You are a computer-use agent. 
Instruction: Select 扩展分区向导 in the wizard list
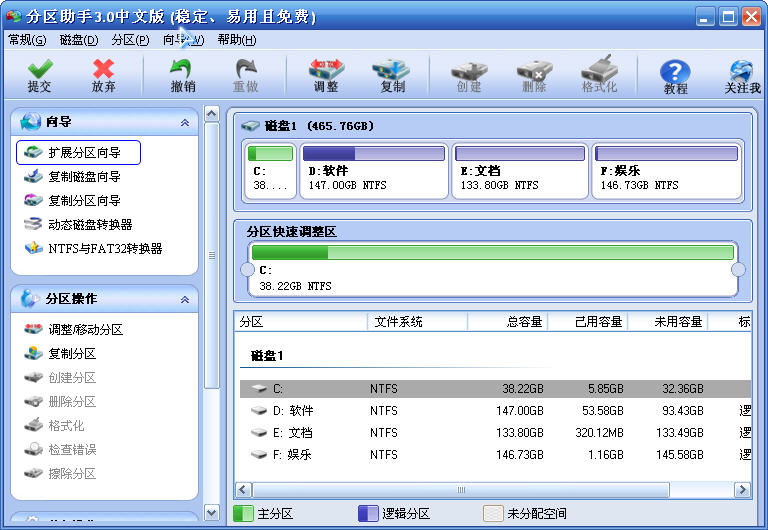[84, 153]
